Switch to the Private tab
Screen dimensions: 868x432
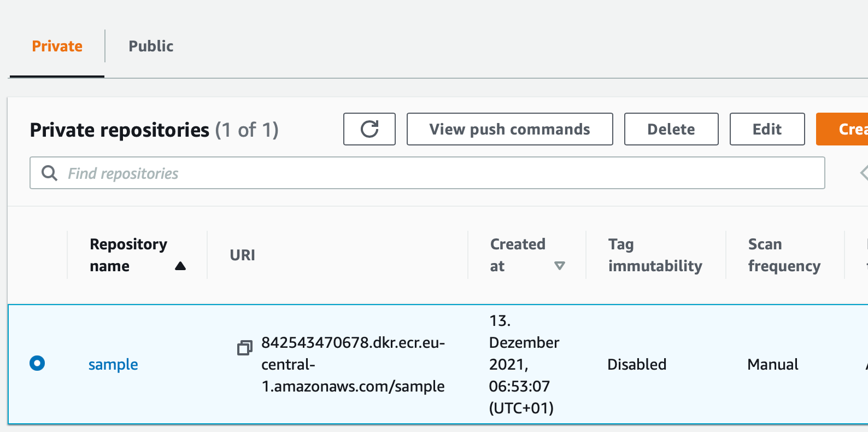(x=57, y=46)
